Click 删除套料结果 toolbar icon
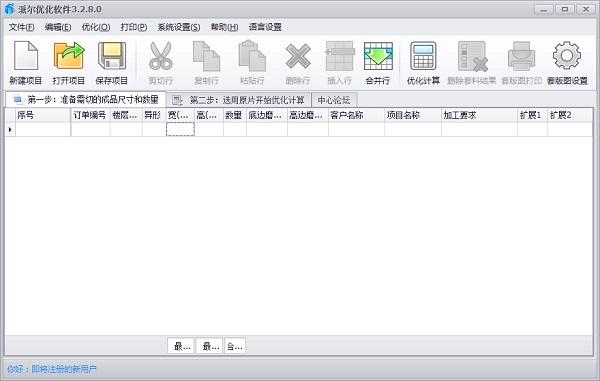This screenshot has height=381, width=600. coord(472,57)
